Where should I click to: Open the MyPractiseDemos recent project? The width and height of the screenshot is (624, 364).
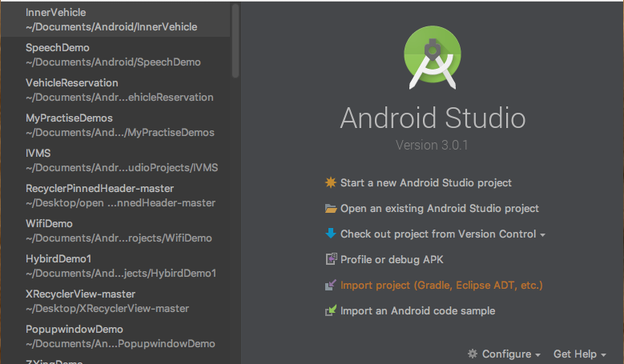[x=115, y=125]
